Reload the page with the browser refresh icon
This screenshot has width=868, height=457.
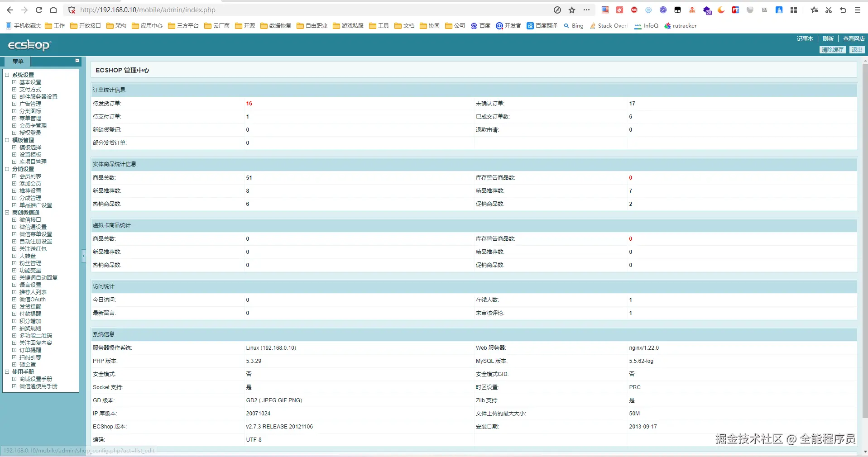39,10
